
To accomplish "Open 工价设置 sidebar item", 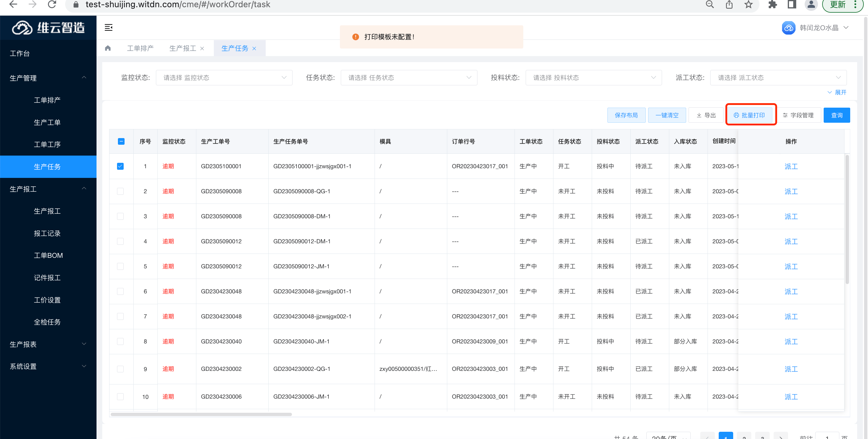I will 48,300.
